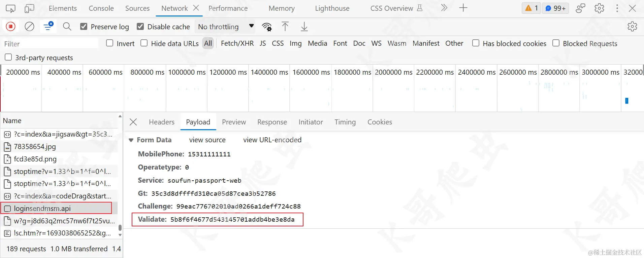Open the Memory panel
The width and height of the screenshot is (644, 258).
282,8
